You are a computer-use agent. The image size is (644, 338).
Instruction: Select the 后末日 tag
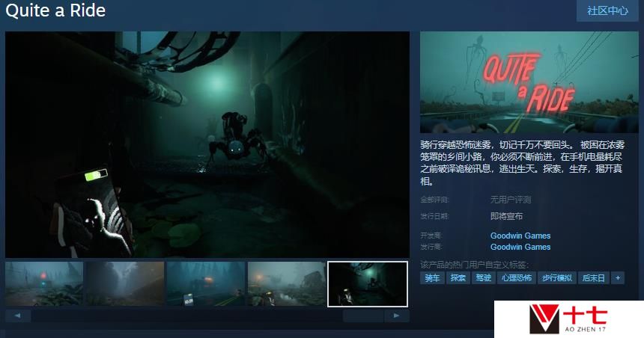tap(594, 278)
